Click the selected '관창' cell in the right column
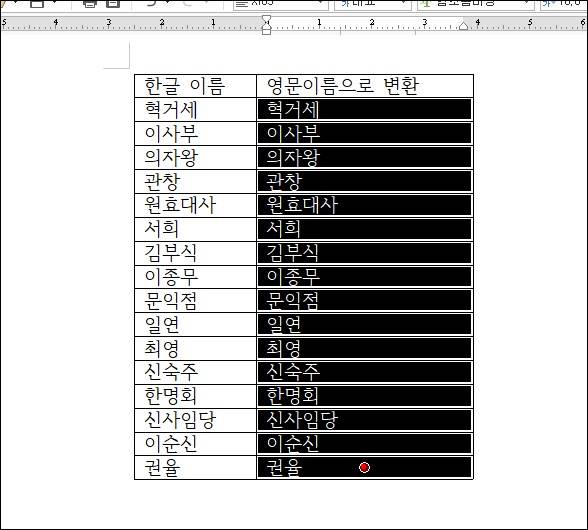 coord(364,182)
